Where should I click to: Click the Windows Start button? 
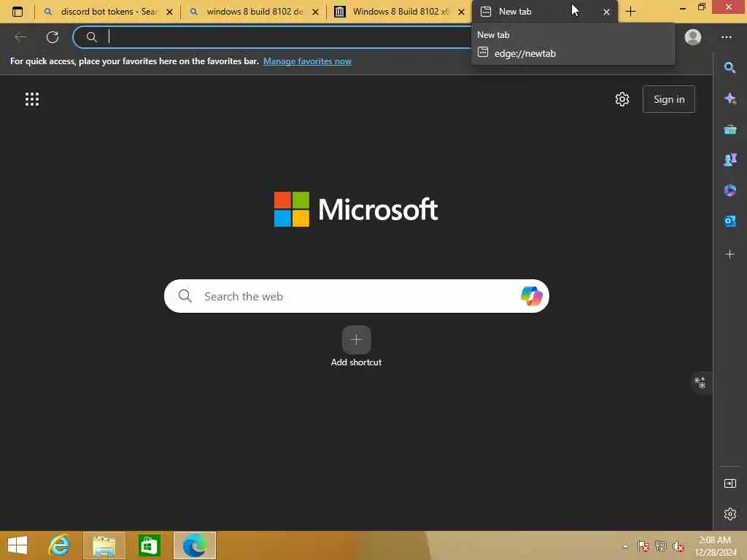pyautogui.click(x=18, y=545)
